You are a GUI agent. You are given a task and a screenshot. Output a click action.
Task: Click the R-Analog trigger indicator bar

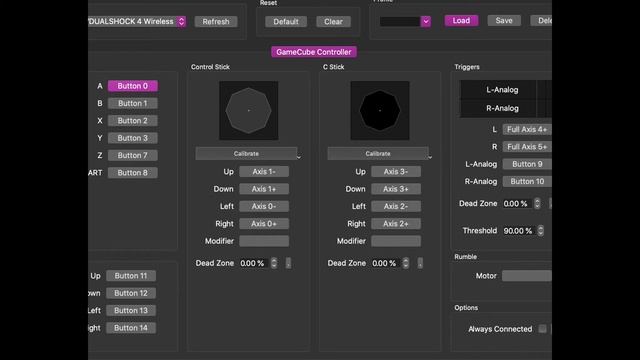[506, 108]
